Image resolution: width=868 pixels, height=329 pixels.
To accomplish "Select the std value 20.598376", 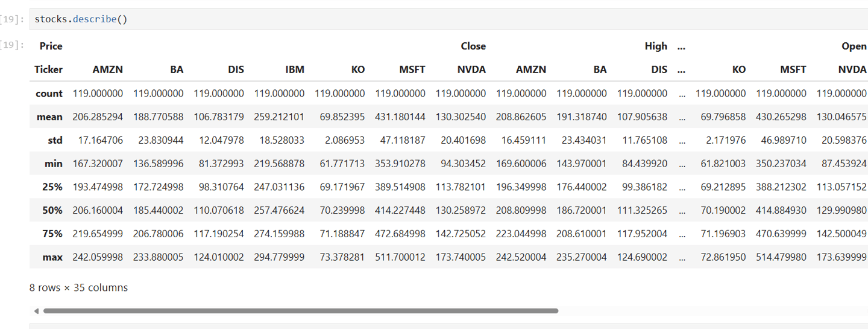I will [x=844, y=140].
